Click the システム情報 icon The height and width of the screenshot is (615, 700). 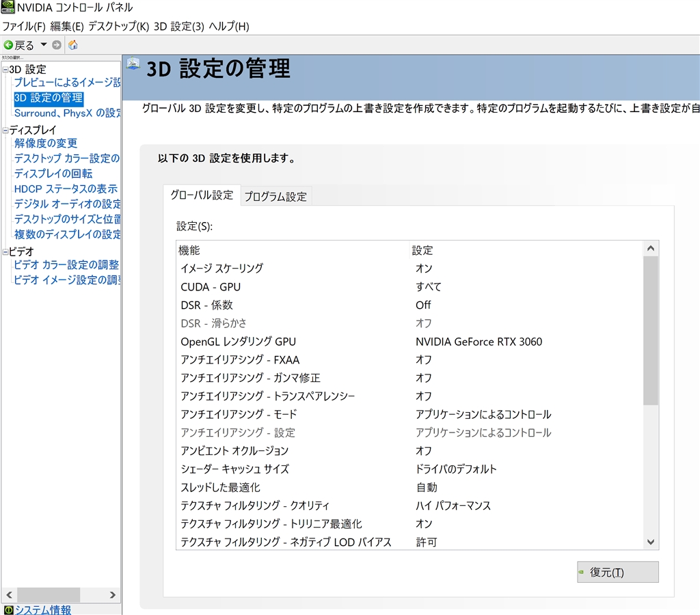pyautogui.click(x=8, y=610)
